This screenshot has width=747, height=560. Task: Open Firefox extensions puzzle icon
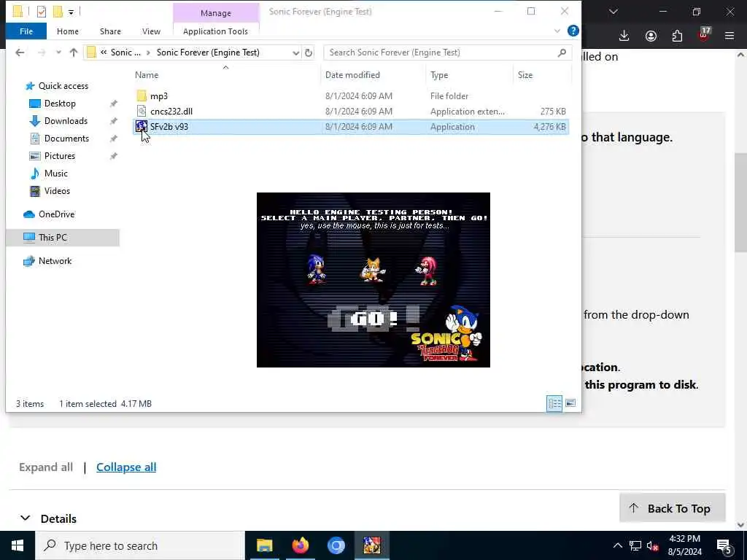click(x=677, y=36)
